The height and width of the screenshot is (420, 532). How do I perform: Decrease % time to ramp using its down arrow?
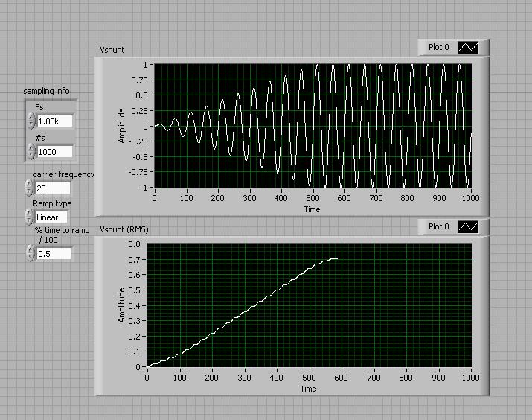[31, 258]
